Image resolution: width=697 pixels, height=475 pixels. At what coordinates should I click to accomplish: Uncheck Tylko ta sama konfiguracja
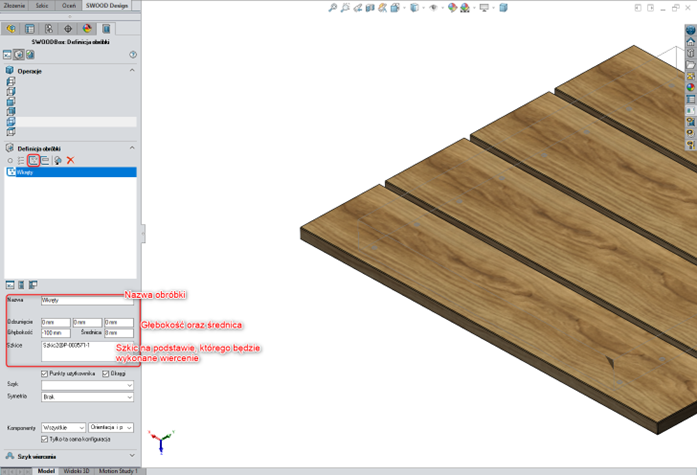(45, 439)
